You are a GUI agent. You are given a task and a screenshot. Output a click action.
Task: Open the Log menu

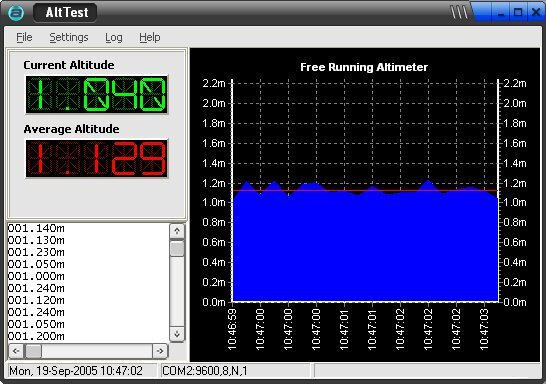point(114,37)
